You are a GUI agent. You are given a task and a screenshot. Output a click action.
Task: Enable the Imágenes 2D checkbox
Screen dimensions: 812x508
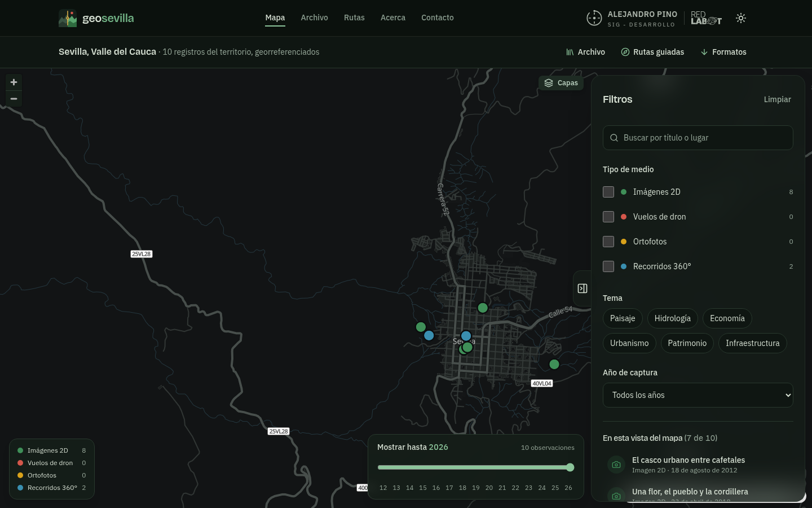click(x=608, y=192)
